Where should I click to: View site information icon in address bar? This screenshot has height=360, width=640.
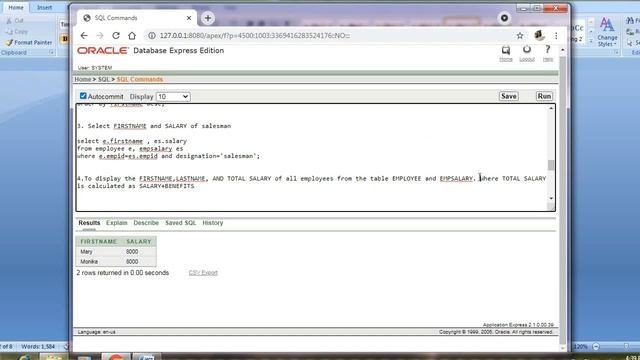[151, 36]
